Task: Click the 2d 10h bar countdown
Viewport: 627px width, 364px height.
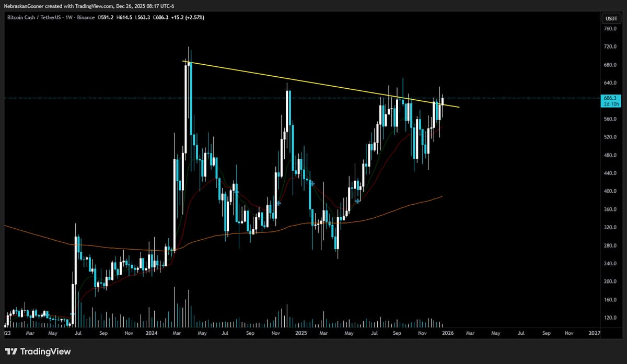Action: pyautogui.click(x=611, y=104)
